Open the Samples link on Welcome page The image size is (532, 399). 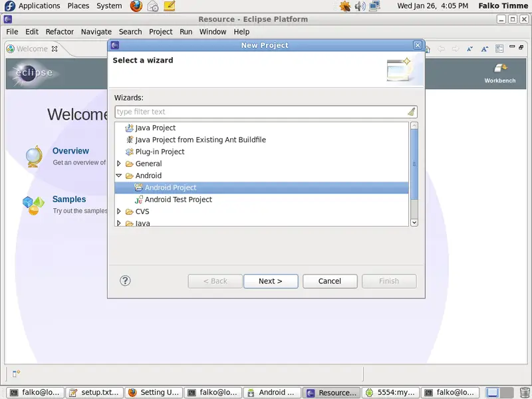coord(69,199)
